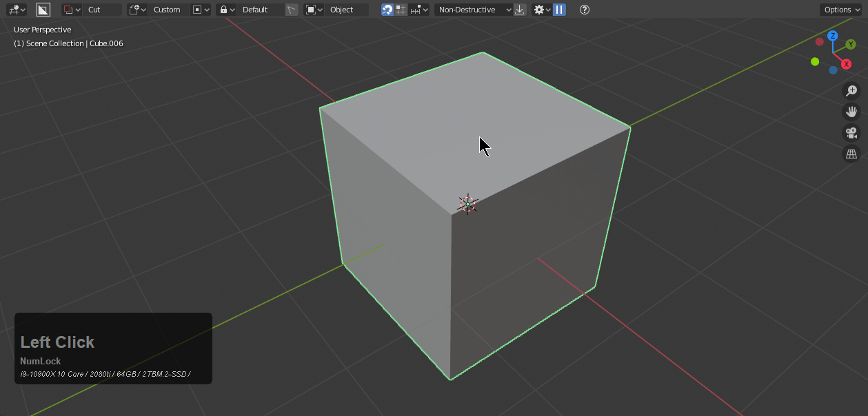Click the download arrow apply icon
The height and width of the screenshot is (416, 868).
click(520, 10)
